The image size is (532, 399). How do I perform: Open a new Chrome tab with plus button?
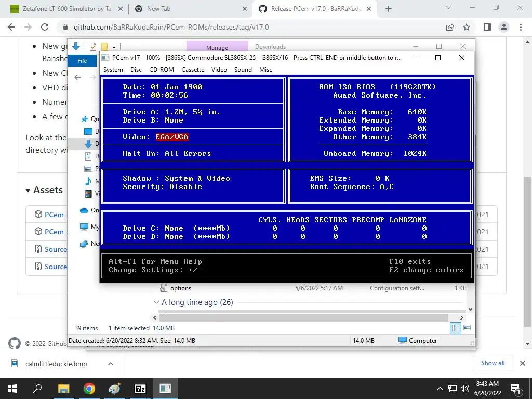coord(389,9)
